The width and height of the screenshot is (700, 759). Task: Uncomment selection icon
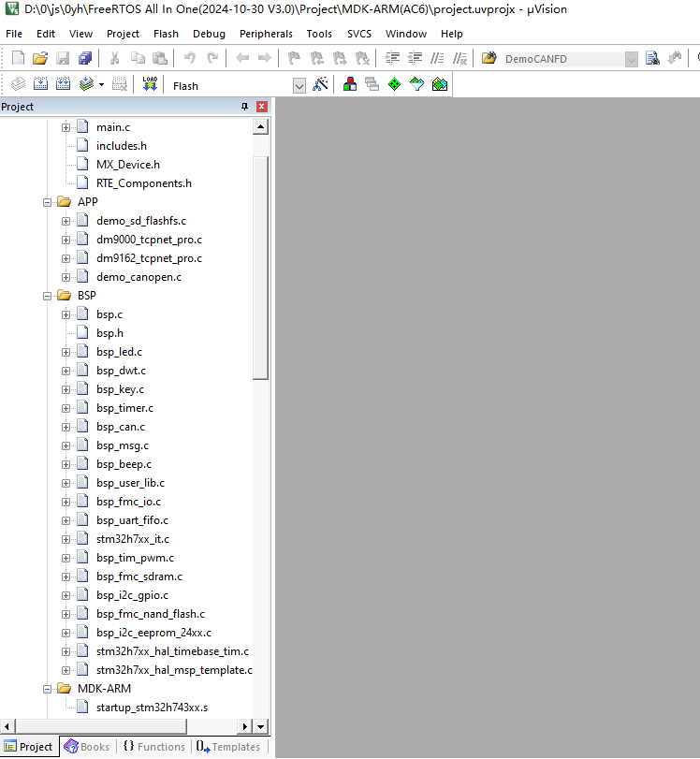[x=459, y=59]
